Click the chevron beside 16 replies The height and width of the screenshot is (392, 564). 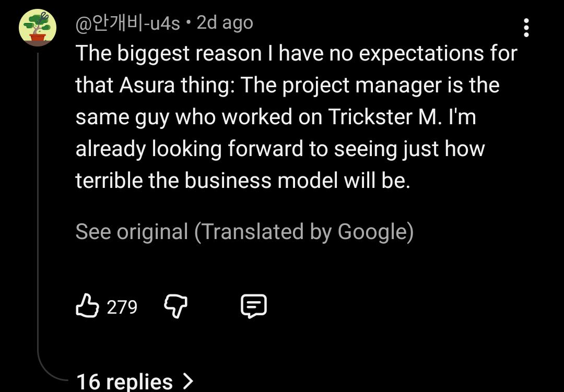tap(188, 381)
